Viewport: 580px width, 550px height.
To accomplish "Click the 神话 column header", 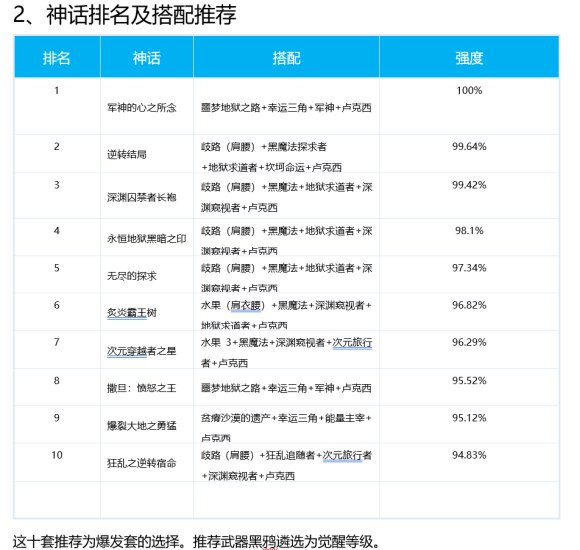I will click(146, 58).
